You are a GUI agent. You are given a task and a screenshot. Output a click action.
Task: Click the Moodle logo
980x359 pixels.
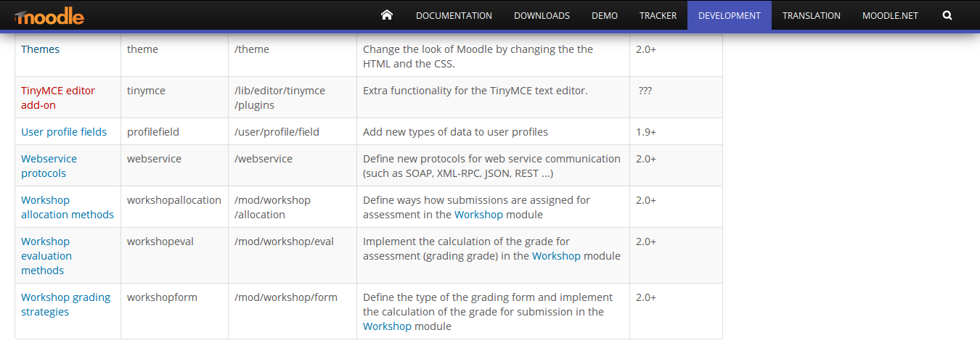click(49, 15)
